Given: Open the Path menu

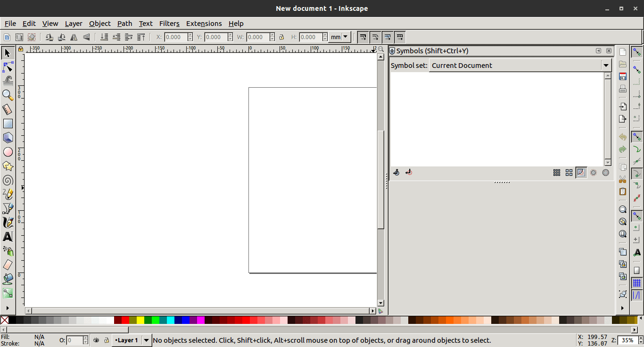Looking at the screenshot, I should 124,24.
